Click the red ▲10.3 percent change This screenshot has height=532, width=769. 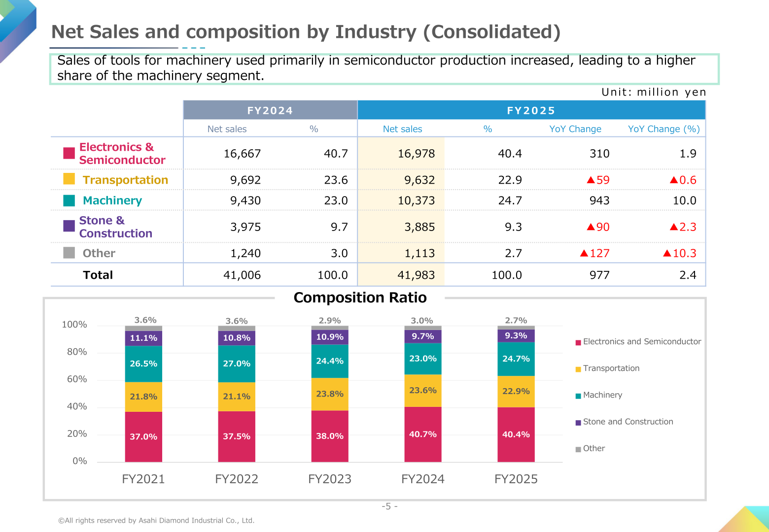pyautogui.click(x=679, y=253)
